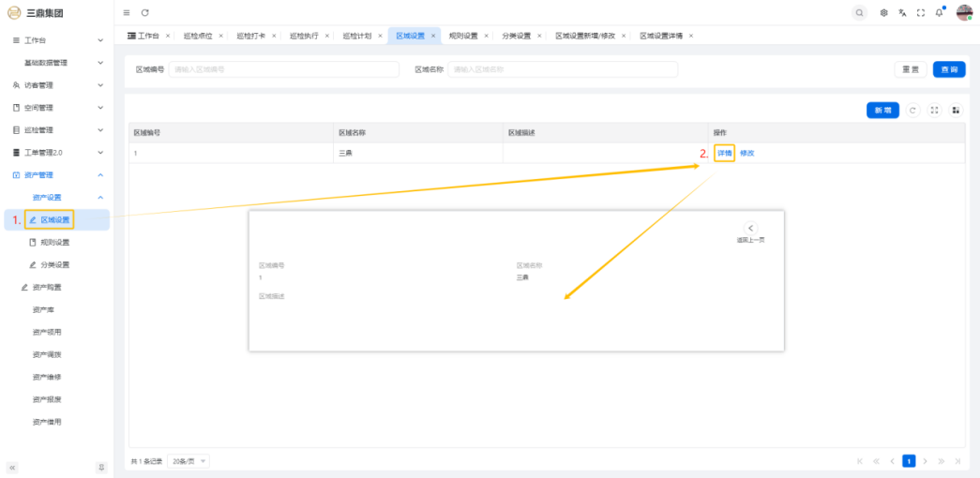Click the 区域编号 input field
The height and width of the screenshot is (478, 980).
tap(283, 69)
